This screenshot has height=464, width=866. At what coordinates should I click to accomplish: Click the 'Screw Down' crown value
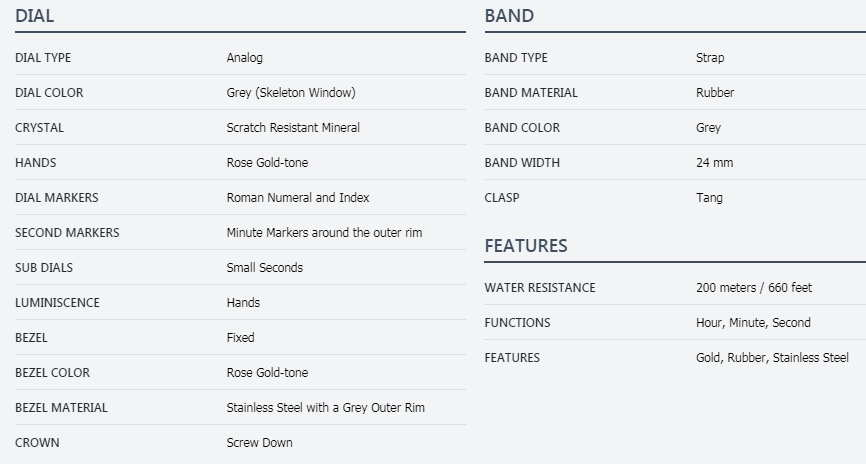tap(260, 443)
